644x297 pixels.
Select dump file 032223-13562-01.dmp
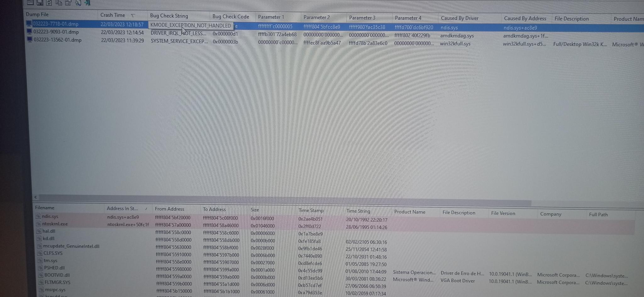[58, 40]
